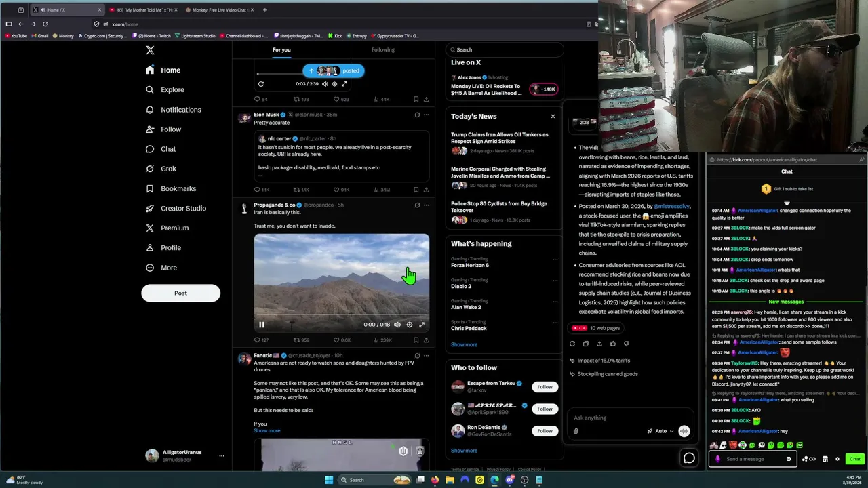Click green Chat send button in Kick
Viewport: 868px width, 488px height.
click(x=854, y=459)
